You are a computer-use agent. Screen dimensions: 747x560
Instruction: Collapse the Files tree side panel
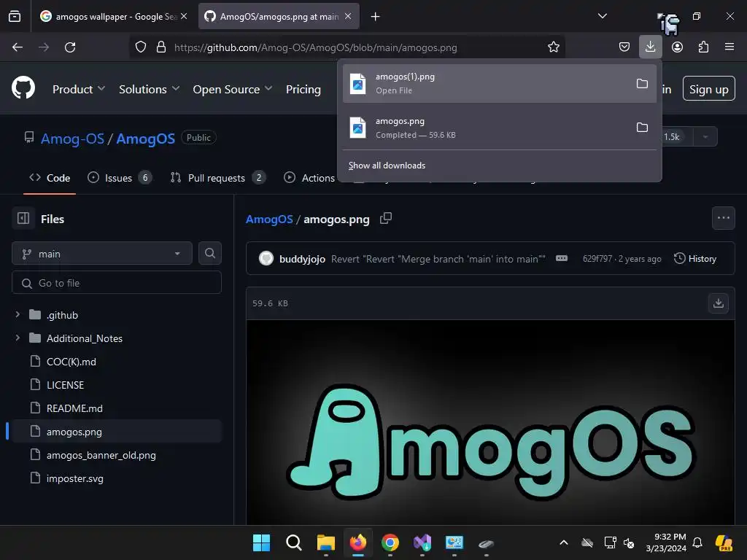click(23, 219)
